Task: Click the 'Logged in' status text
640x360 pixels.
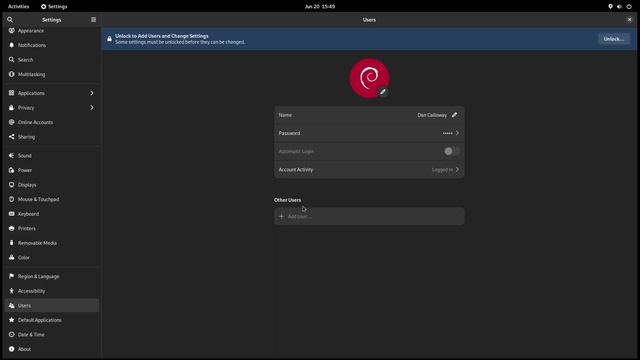Action: click(x=442, y=169)
